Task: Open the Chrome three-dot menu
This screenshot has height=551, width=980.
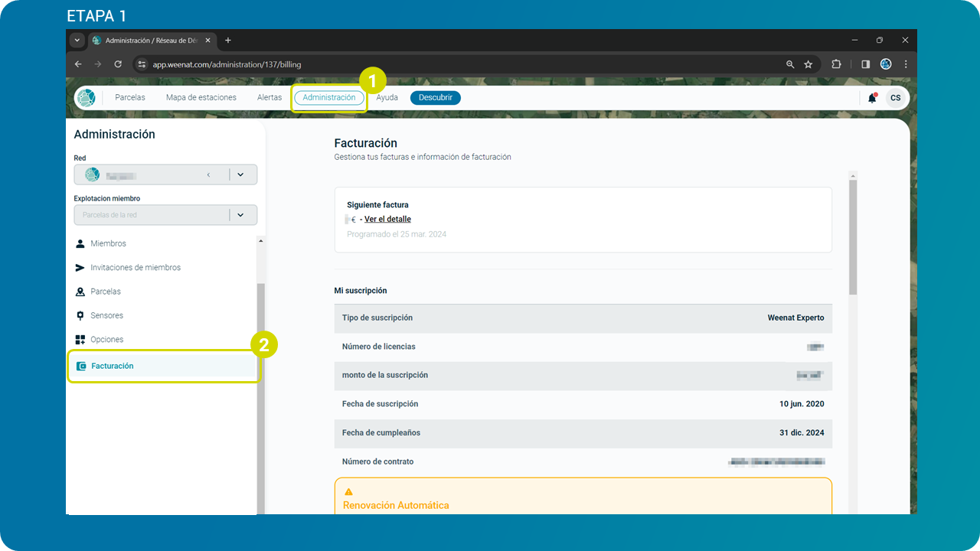Action: (906, 64)
